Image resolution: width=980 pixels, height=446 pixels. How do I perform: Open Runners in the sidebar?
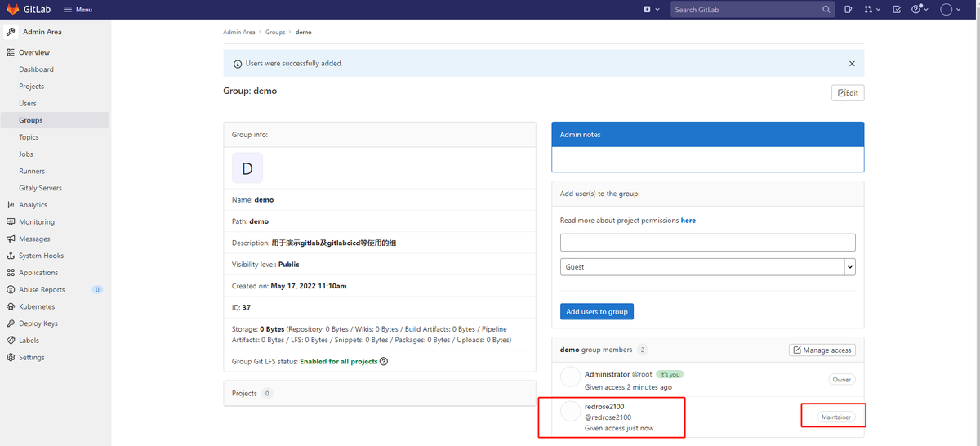click(32, 172)
